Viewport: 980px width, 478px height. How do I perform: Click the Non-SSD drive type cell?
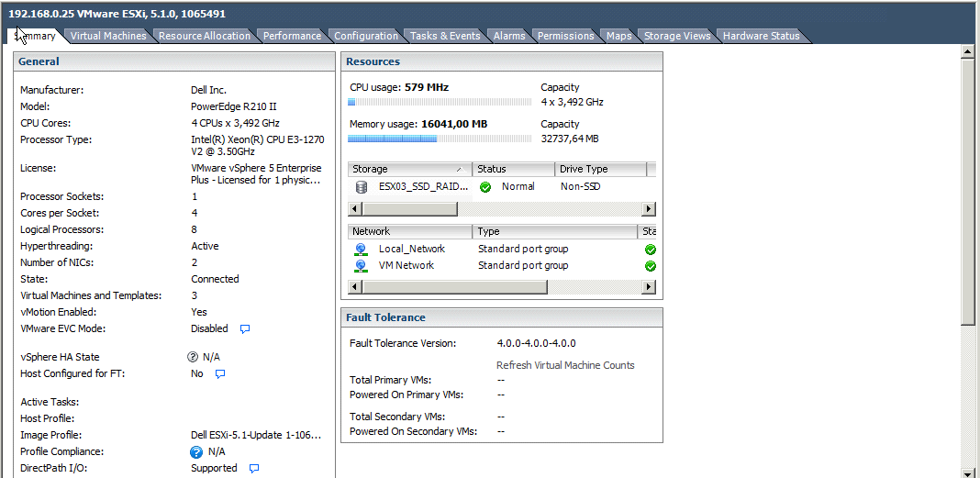[581, 187]
